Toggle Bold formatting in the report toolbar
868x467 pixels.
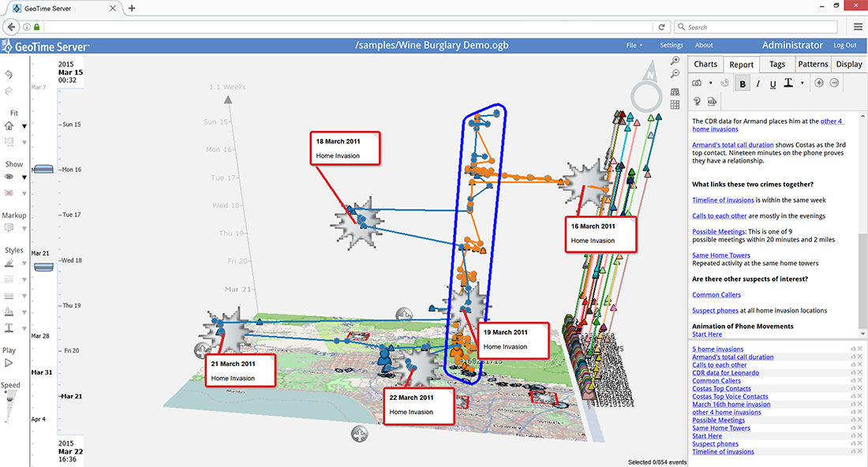tap(743, 84)
